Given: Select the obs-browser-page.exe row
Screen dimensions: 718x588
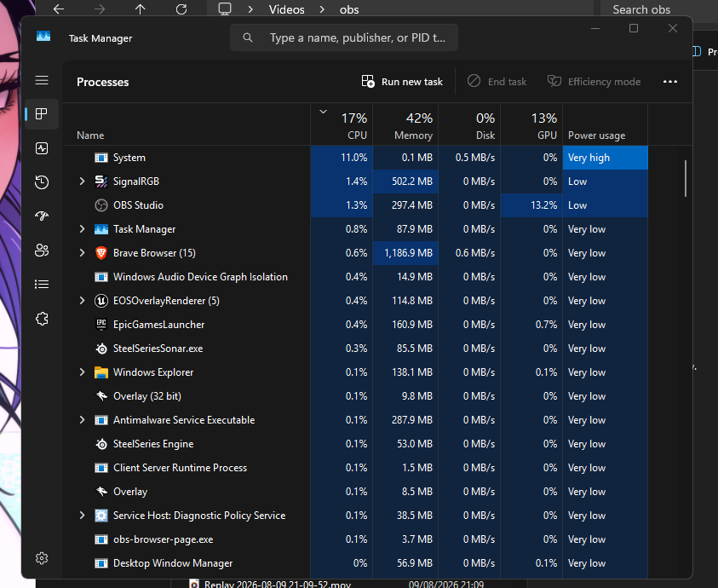Looking at the screenshot, I should [356, 539].
